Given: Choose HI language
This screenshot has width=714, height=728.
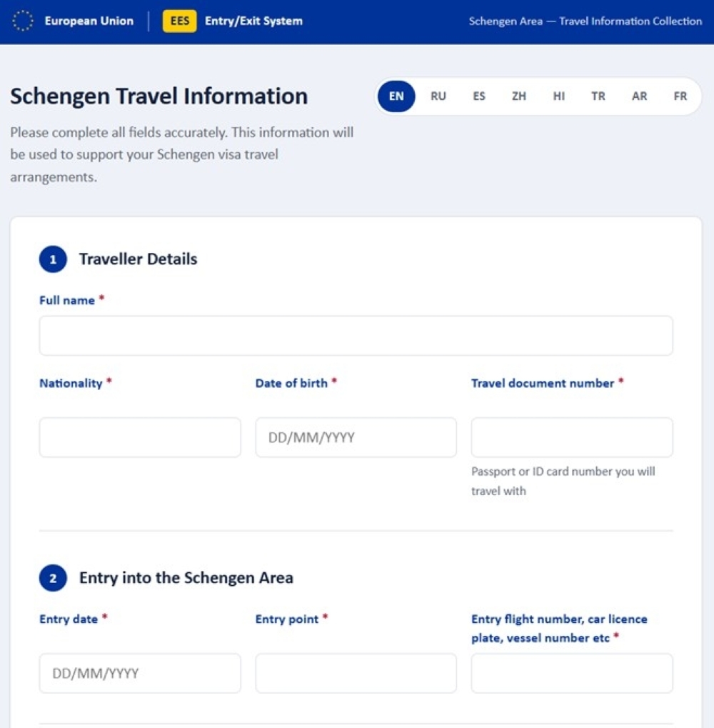Looking at the screenshot, I should (558, 96).
